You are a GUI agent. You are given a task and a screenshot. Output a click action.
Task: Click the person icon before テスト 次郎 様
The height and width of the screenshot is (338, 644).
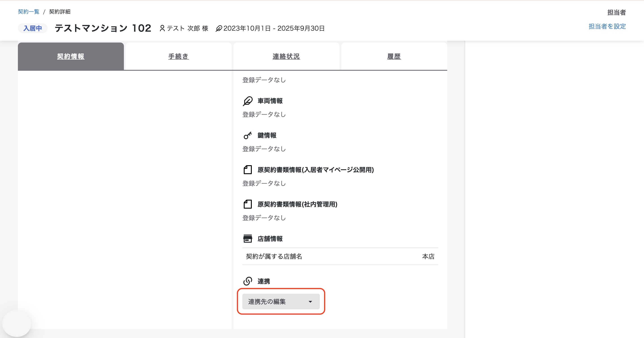point(162,28)
